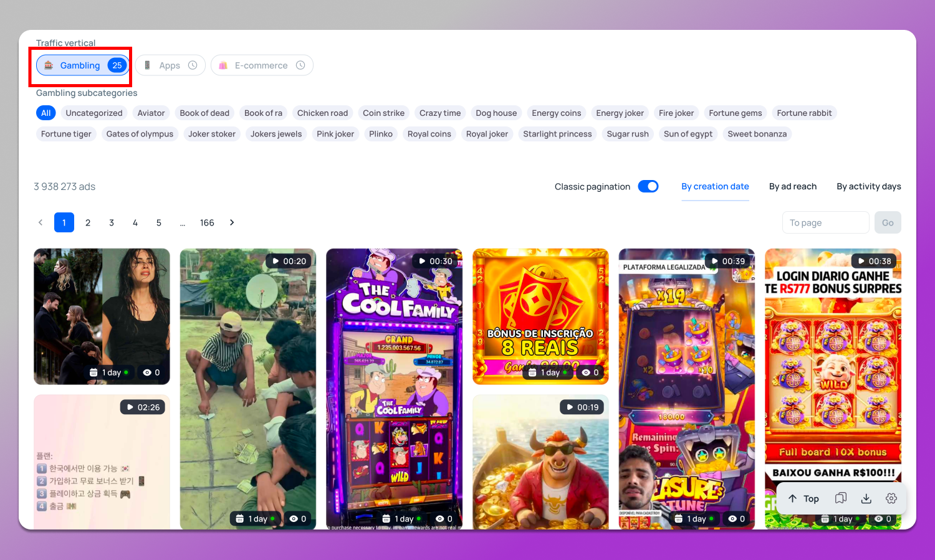Click the clock icon on Apps pill
Image resolution: width=935 pixels, height=560 pixels.
pyautogui.click(x=193, y=65)
